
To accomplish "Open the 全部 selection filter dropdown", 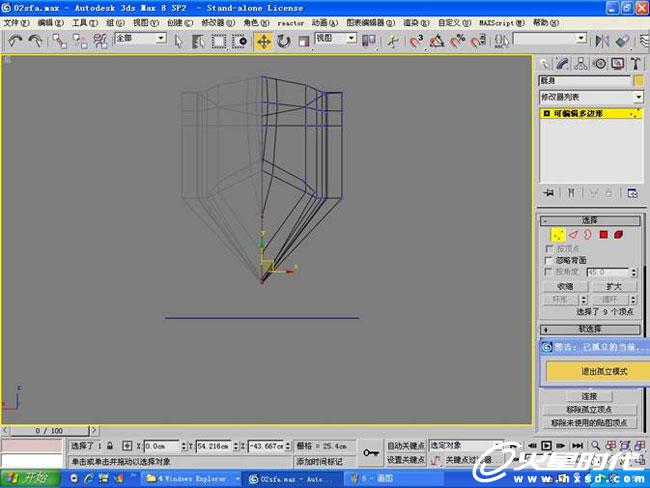I will coord(141,39).
